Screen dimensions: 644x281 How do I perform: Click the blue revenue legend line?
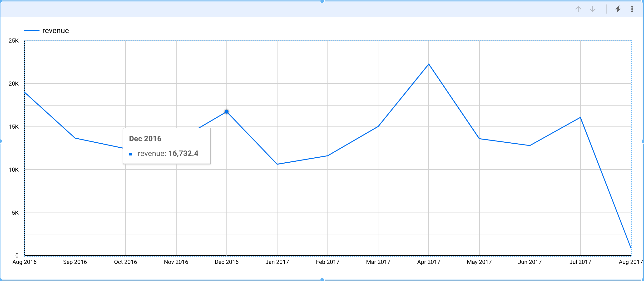32,30
